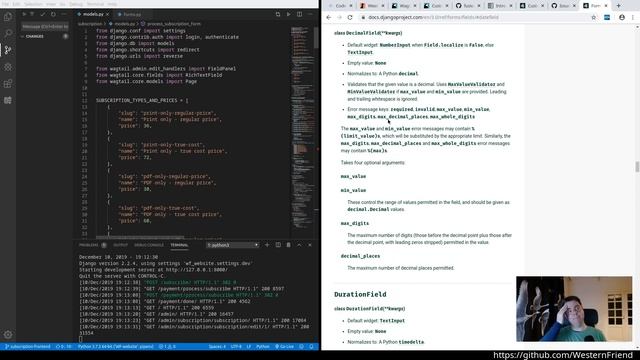Add a new terminal with plus icon
The width and height of the screenshot is (640, 360).
click(x=267, y=245)
